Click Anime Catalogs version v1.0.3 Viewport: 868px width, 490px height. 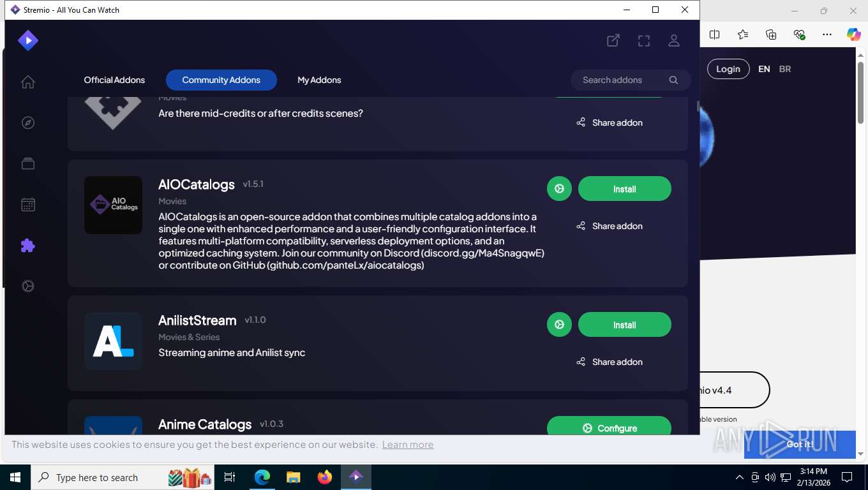(271, 424)
